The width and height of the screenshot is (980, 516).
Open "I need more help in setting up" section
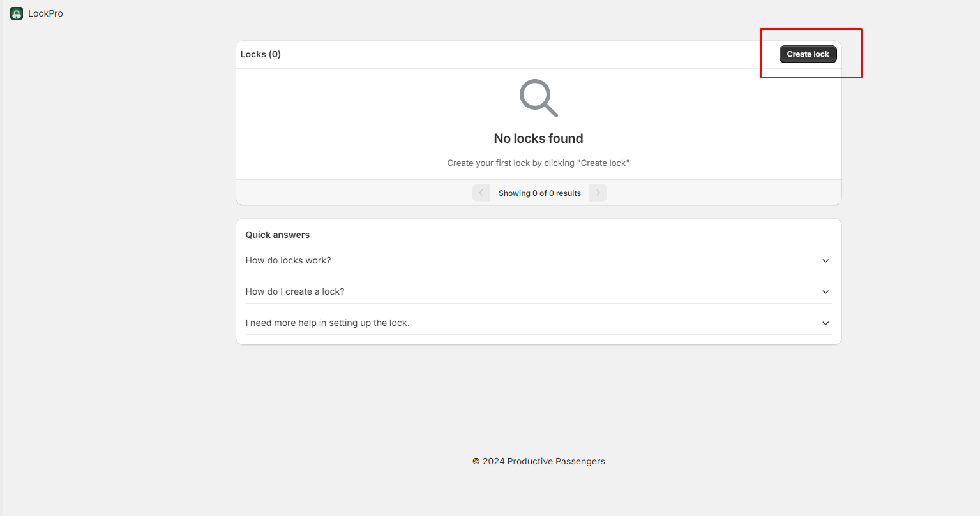point(328,323)
